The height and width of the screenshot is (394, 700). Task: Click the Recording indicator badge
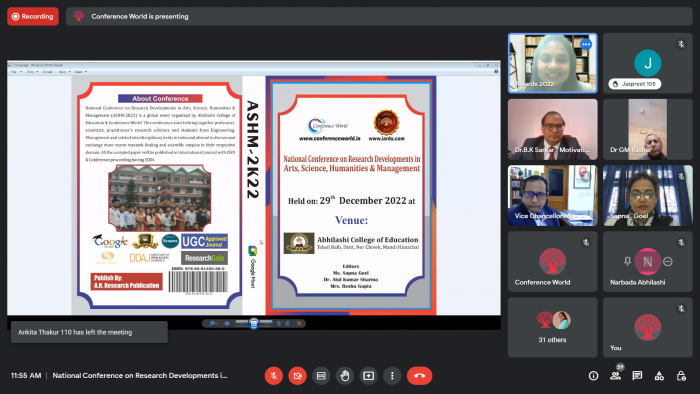click(33, 17)
